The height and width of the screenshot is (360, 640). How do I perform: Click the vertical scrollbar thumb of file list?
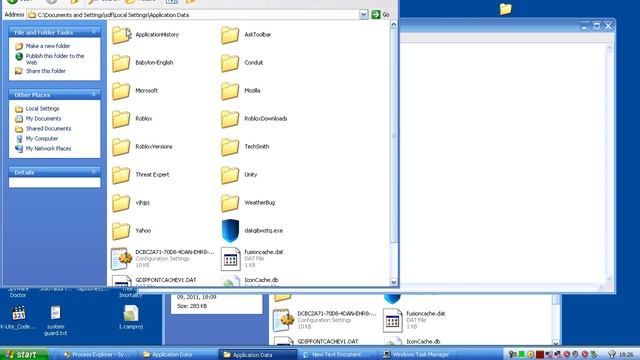393,135
